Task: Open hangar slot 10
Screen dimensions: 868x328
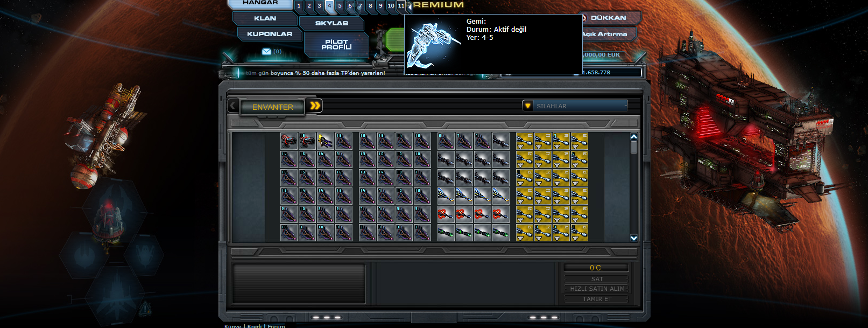Action: [391, 6]
